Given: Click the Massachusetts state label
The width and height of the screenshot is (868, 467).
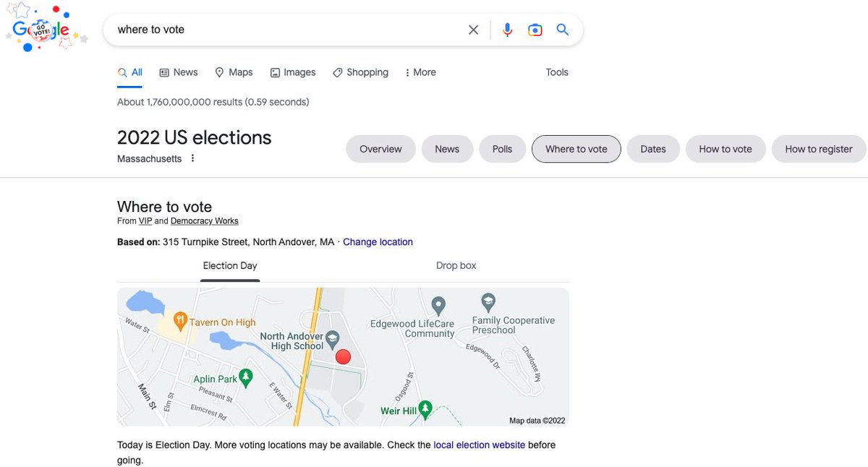Looking at the screenshot, I should coord(150,158).
